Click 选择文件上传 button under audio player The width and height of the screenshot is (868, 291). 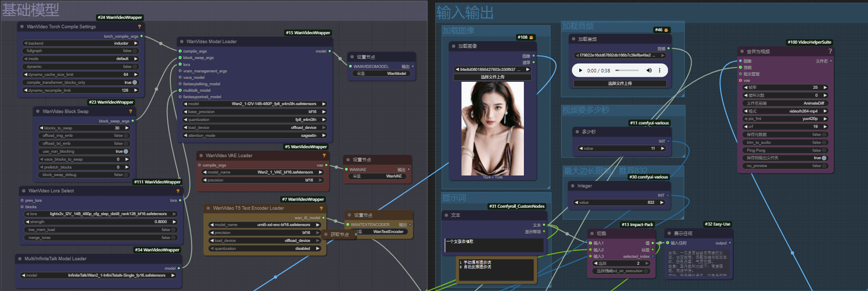point(620,84)
